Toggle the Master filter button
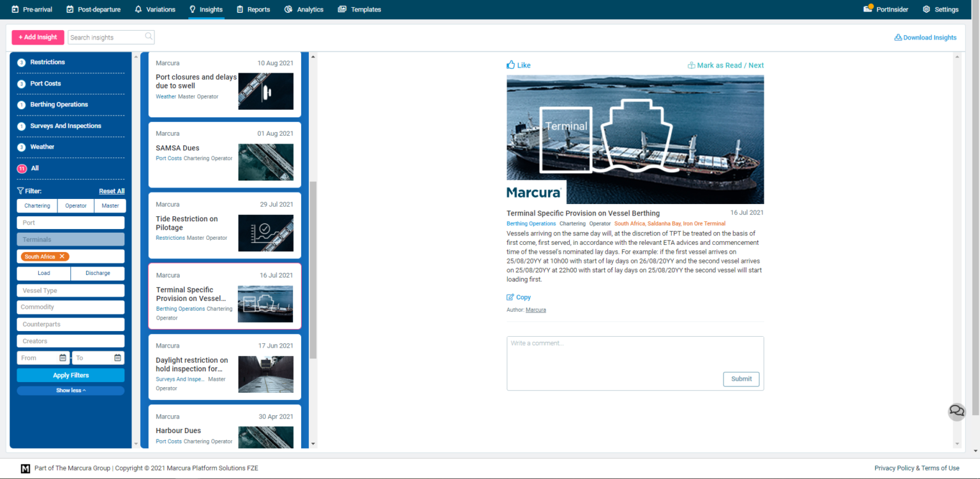 pos(110,205)
